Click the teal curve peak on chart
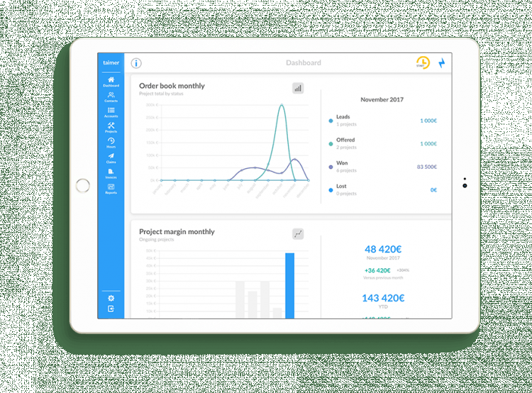Viewport: 532px width, 393px height. coord(282,105)
